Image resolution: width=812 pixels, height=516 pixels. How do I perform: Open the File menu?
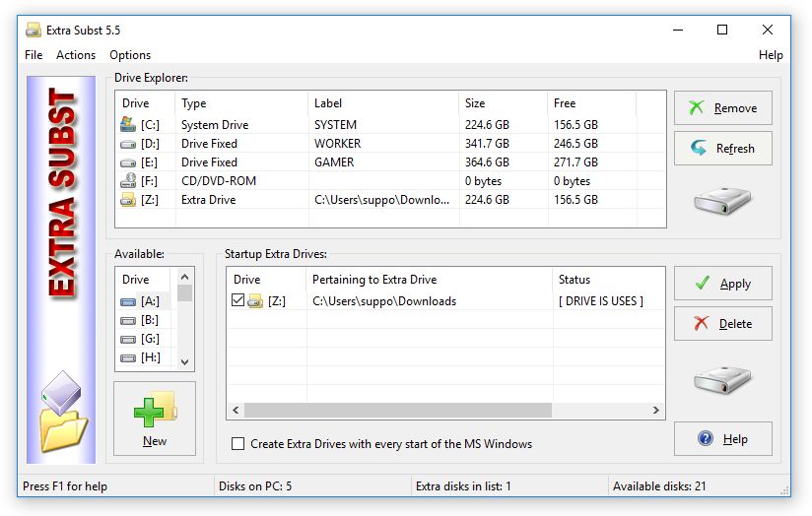(34, 55)
